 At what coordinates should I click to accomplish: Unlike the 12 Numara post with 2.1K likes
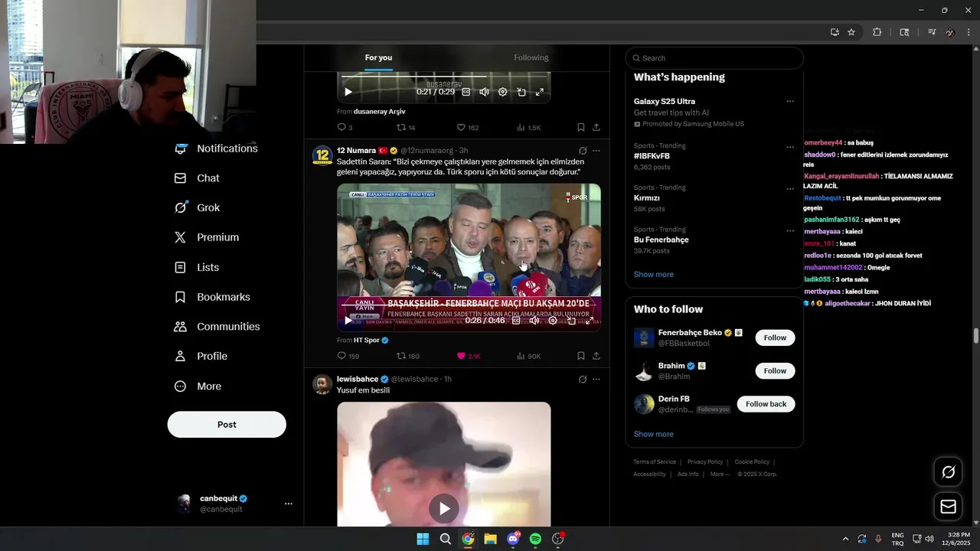click(x=469, y=357)
